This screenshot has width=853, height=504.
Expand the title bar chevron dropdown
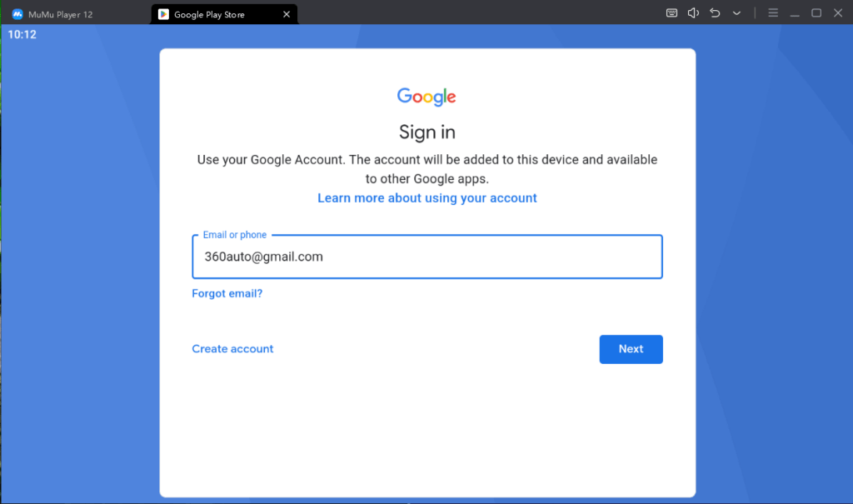[736, 13]
